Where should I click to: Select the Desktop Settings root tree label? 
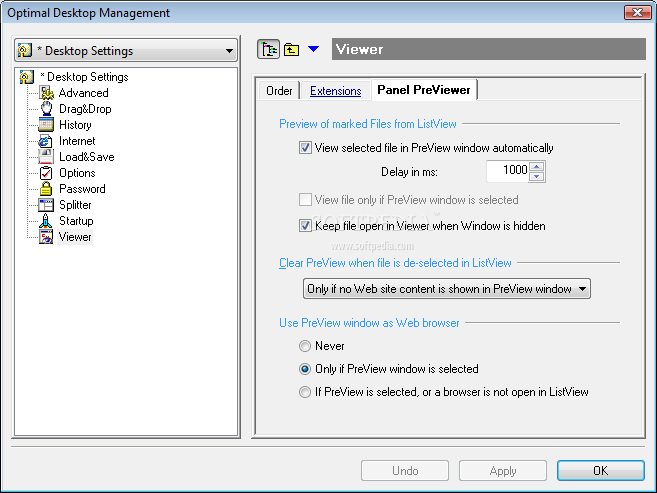[x=85, y=77]
